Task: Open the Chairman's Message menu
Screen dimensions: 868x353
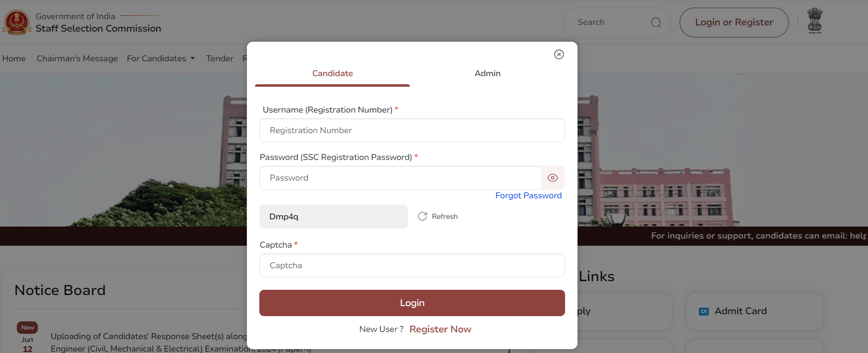Action: point(77,58)
